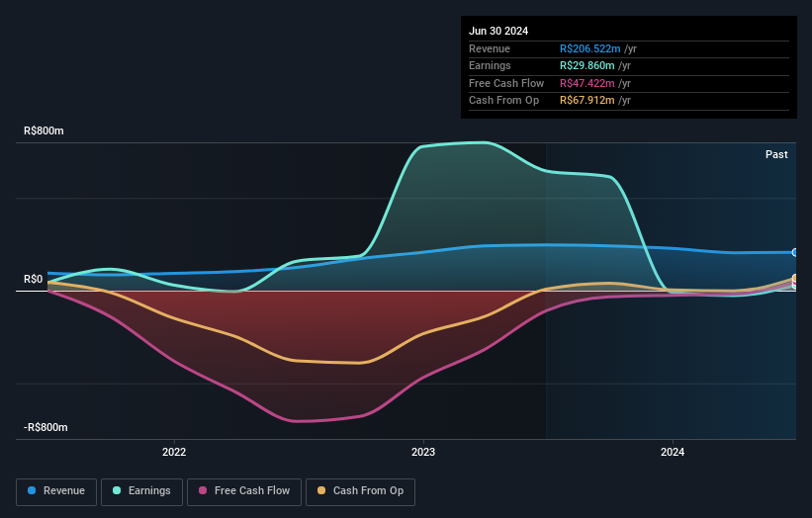Screen dimensions: 812x518
Task: Click the R$67.912m cash from op value
Action: (x=587, y=101)
